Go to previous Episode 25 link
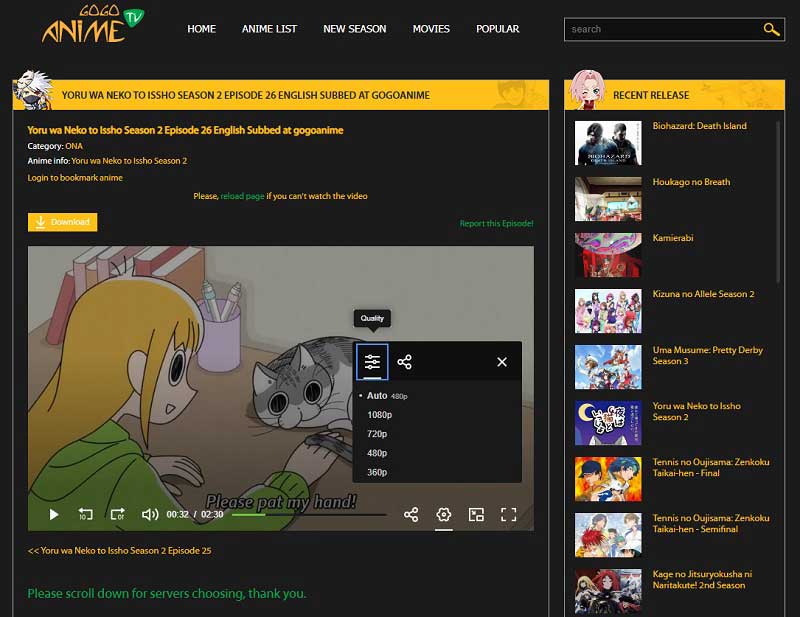 click(x=119, y=551)
